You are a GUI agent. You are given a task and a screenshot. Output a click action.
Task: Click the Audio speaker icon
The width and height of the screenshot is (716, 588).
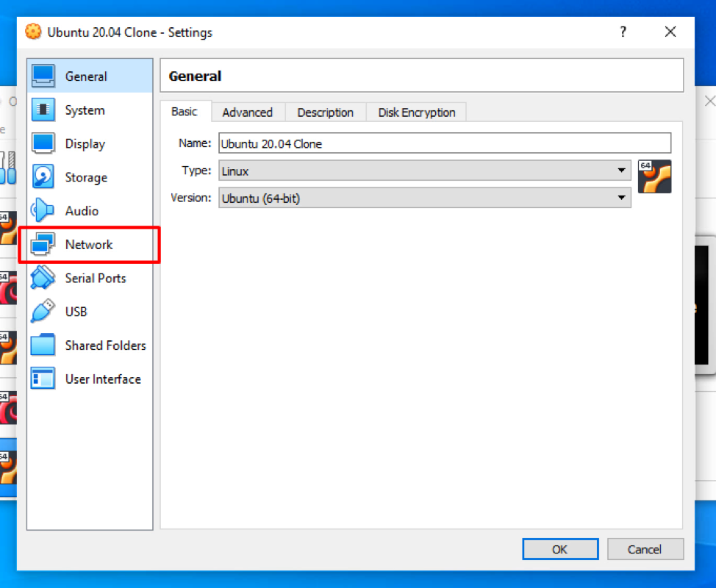(43, 210)
